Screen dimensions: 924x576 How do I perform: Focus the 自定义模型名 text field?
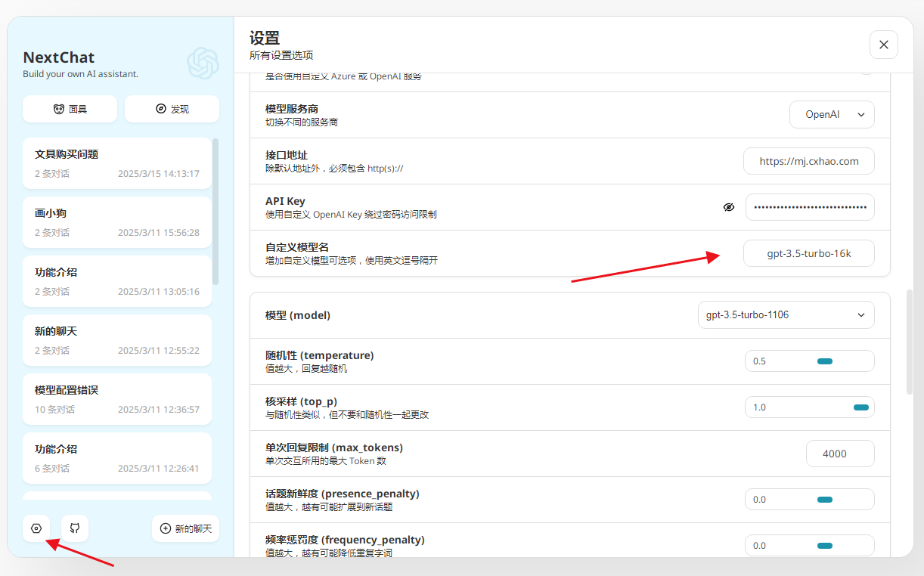pyautogui.click(x=809, y=254)
